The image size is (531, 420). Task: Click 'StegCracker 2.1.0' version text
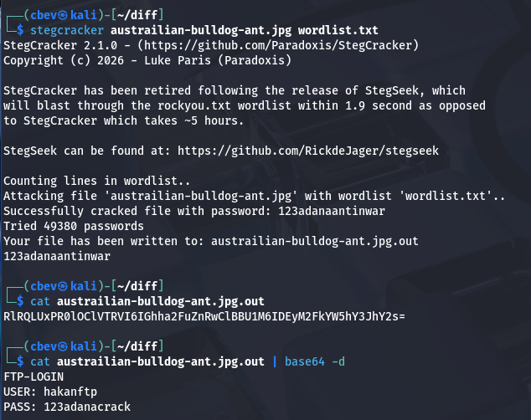point(57,44)
